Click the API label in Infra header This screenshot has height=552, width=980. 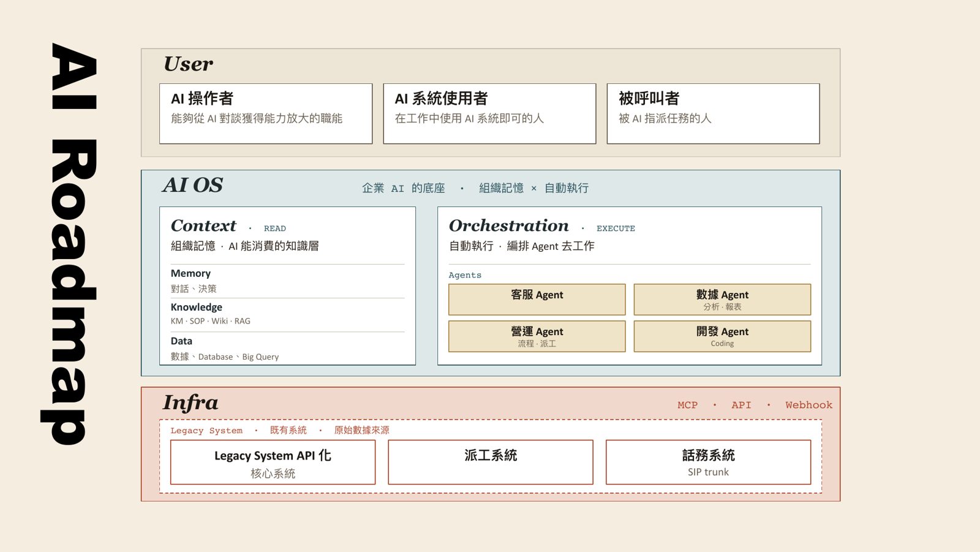coord(741,405)
